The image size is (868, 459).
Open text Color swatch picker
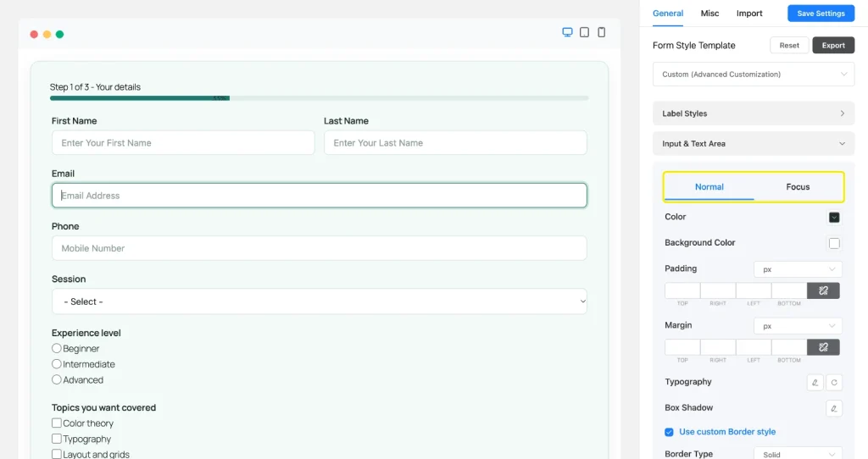click(x=834, y=218)
